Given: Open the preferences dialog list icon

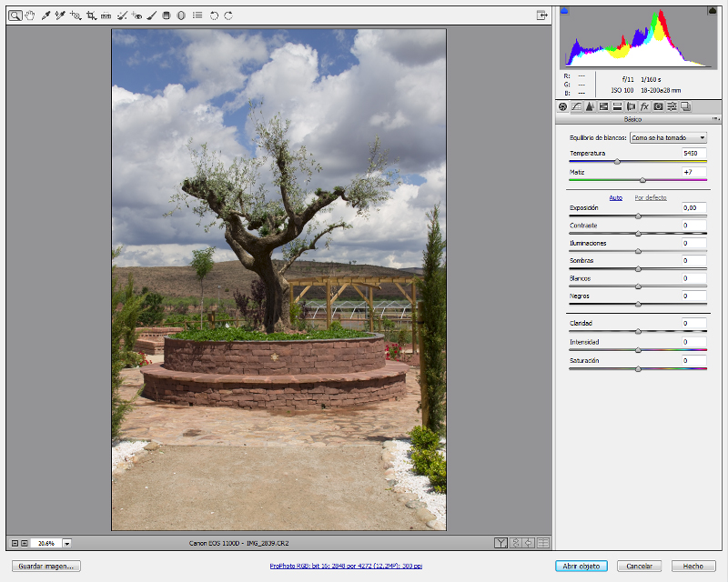Looking at the screenshot, I should [x=197, y=15].
